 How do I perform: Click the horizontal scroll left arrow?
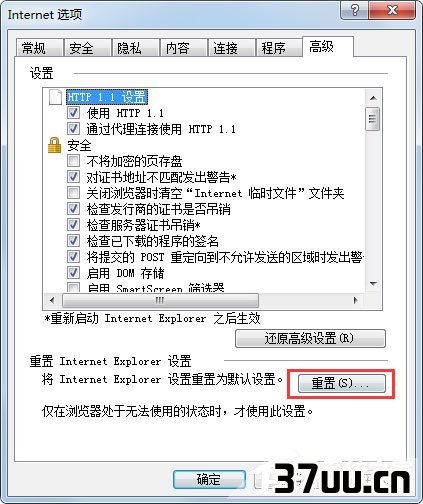coord(52,300)
